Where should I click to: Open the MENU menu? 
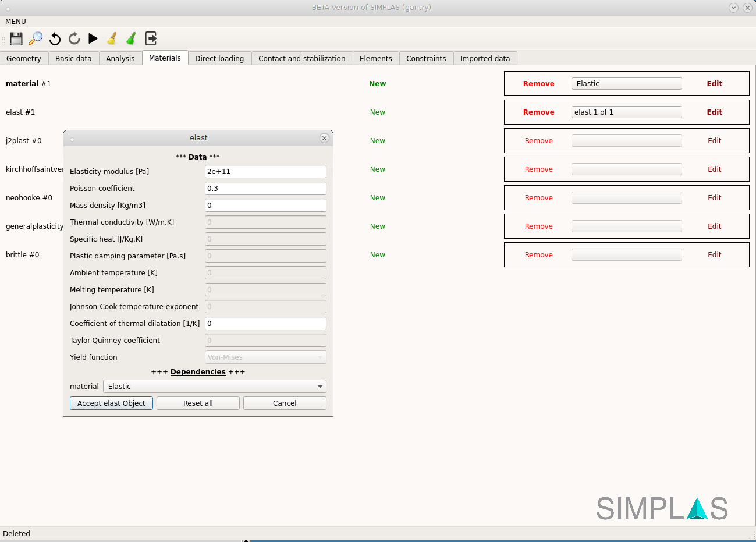pyautogui.click(x=16, y=22)
